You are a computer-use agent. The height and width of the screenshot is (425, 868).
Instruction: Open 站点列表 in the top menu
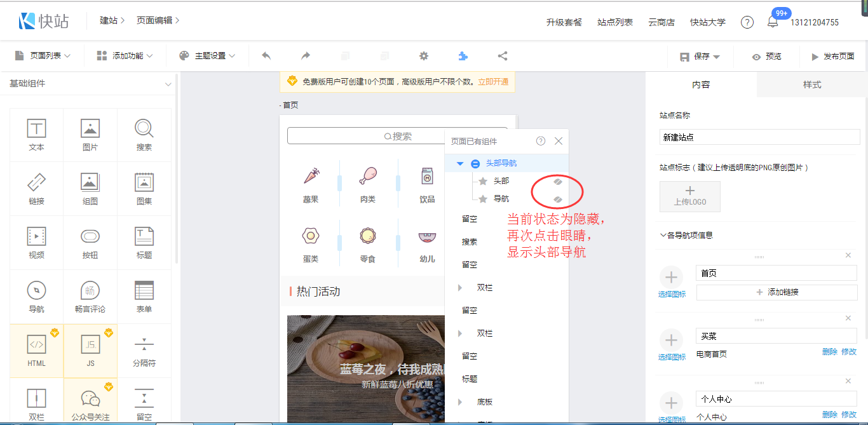coord(614,22)
